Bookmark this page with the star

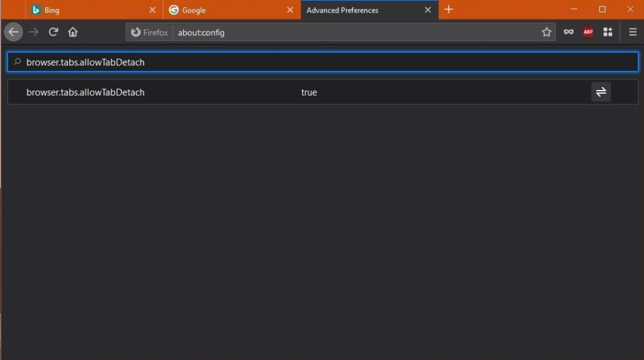click(x=547, y=32)
